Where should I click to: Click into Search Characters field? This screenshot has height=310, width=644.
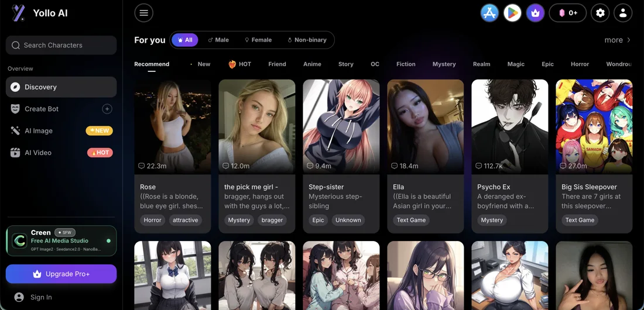pos(61,45)
